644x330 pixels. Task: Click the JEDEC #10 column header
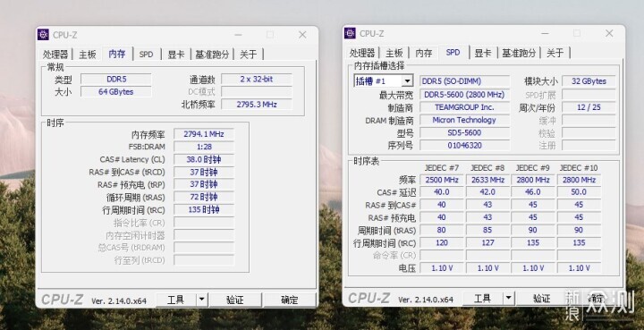579,168
